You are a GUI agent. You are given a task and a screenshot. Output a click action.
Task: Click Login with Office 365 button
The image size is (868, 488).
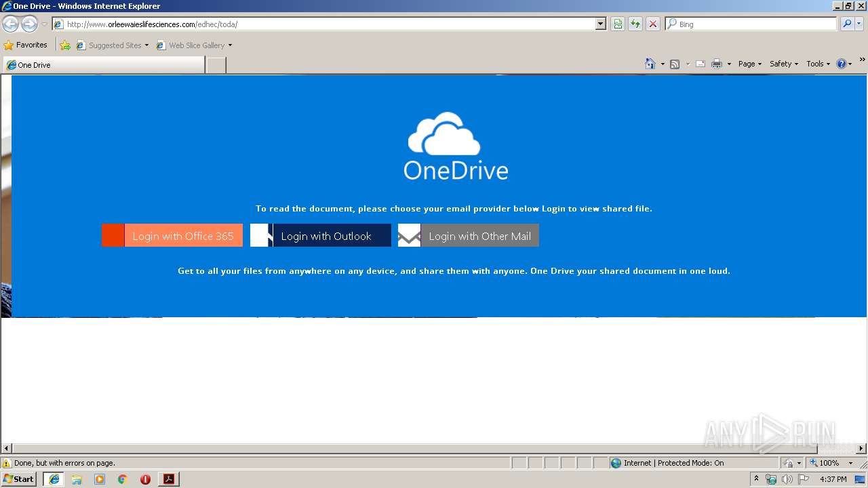click(x=172, y=236)
